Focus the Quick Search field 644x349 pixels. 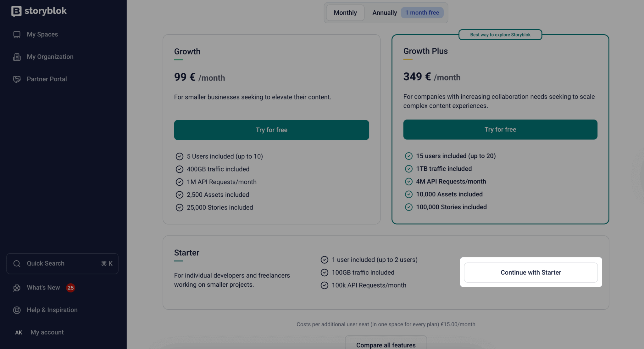tap(62, 264)
